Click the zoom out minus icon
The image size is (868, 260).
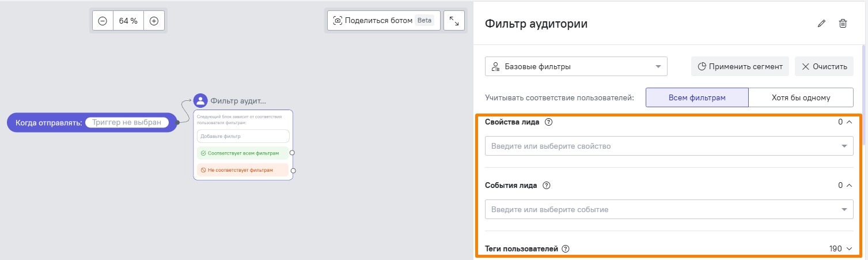click(x=103, y=21)
